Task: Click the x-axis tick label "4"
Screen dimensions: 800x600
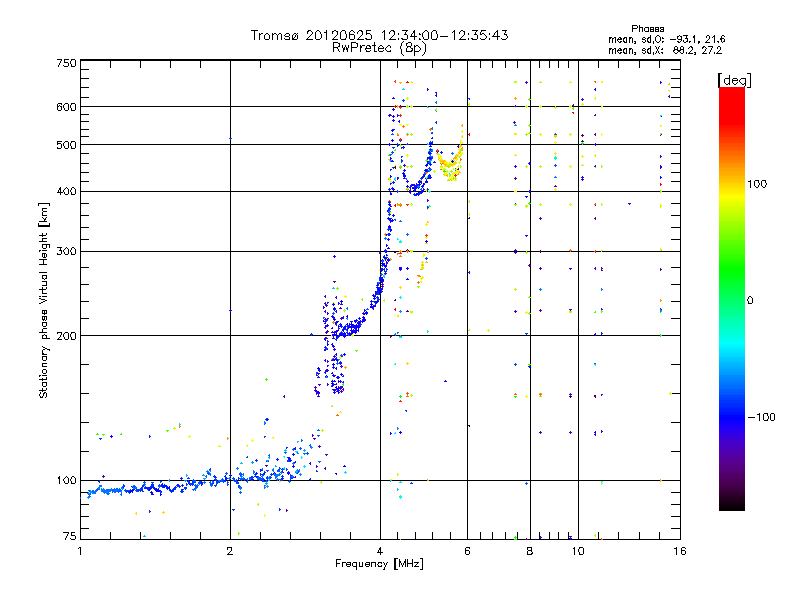Action: point(380,551)
